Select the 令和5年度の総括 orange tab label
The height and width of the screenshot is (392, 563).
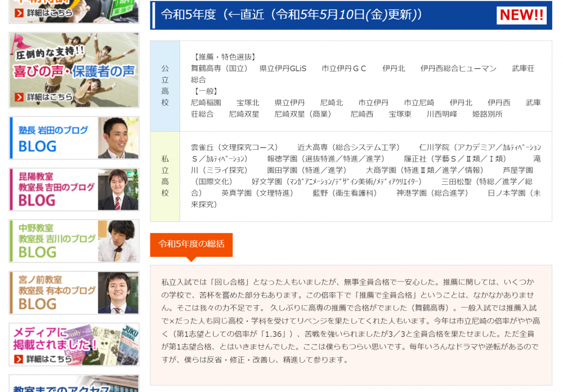[191, 244]
